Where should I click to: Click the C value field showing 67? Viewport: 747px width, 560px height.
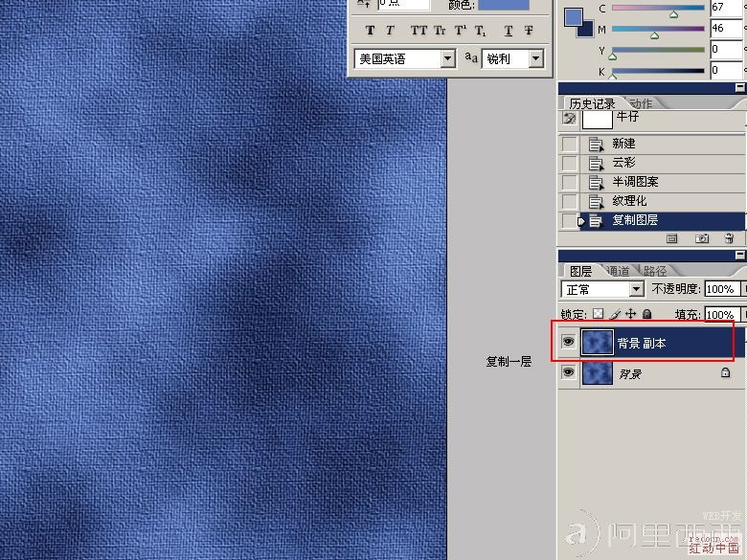pos(726,7)
